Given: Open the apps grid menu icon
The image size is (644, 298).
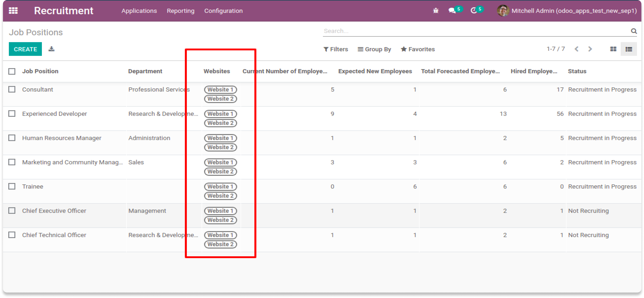Looking at the screenshot, I should tap(13, 11).
